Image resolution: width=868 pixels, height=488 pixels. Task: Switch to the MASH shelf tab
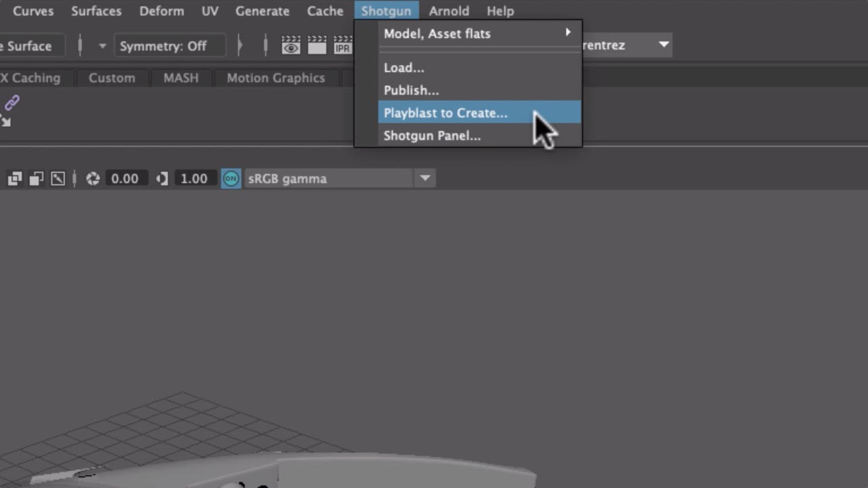tap(181, 78)
